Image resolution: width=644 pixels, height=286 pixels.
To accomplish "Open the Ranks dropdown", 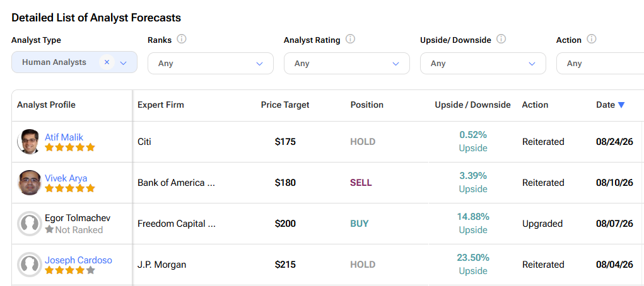I will [x=210, y=63].
